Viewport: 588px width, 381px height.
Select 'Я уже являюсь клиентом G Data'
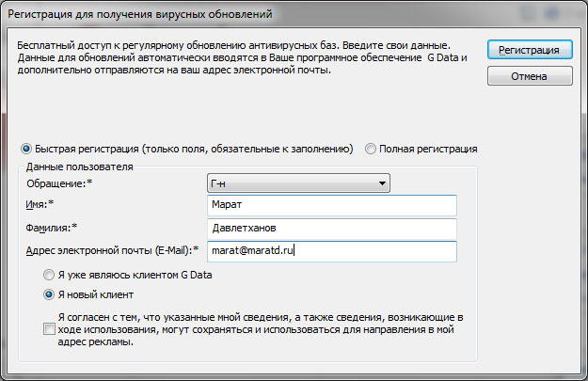pos(50,276)
